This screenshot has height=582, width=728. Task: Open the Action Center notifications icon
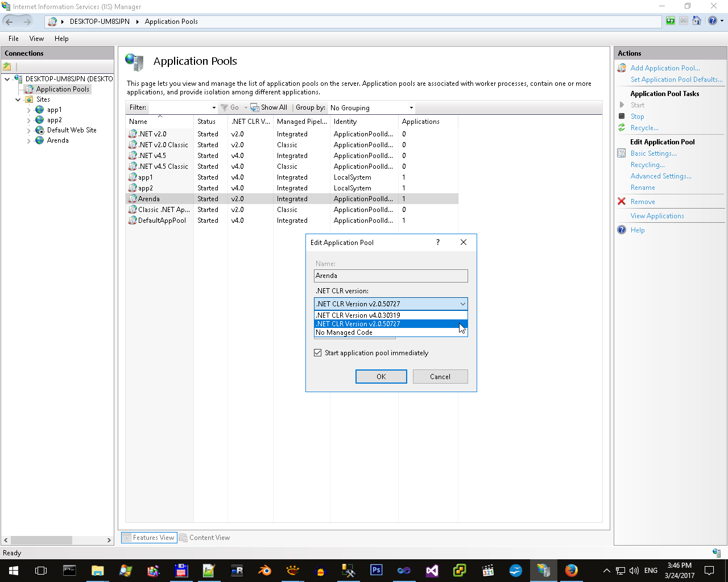click(709, 571)
